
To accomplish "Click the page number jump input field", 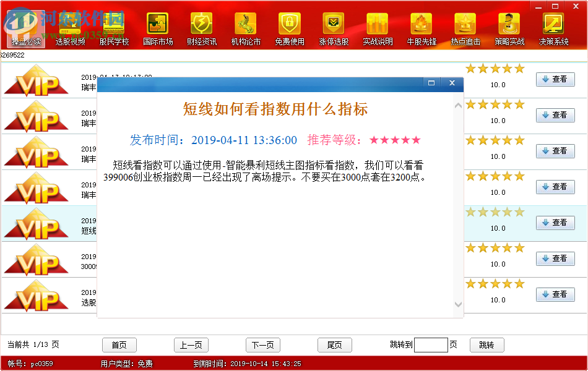I will (430, 345).
